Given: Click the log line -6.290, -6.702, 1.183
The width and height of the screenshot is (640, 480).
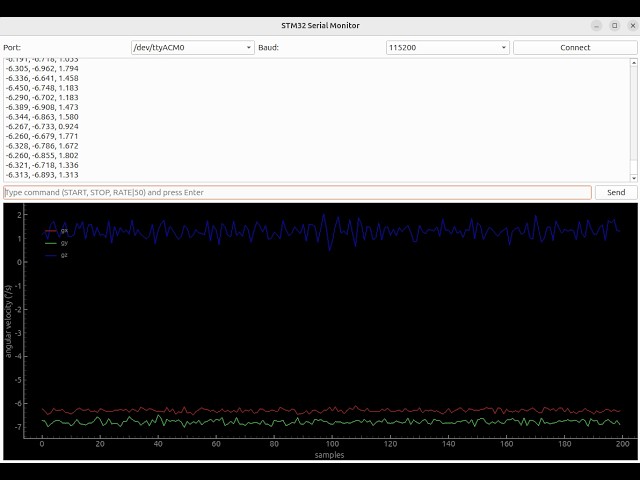Looking at the screenshot, I should pos(42,98).
